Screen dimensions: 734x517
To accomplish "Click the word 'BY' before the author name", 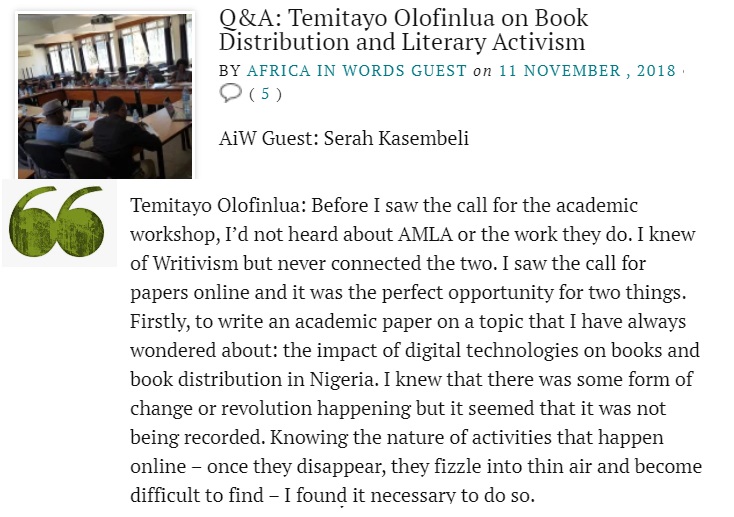I will (x=230, y=70).
